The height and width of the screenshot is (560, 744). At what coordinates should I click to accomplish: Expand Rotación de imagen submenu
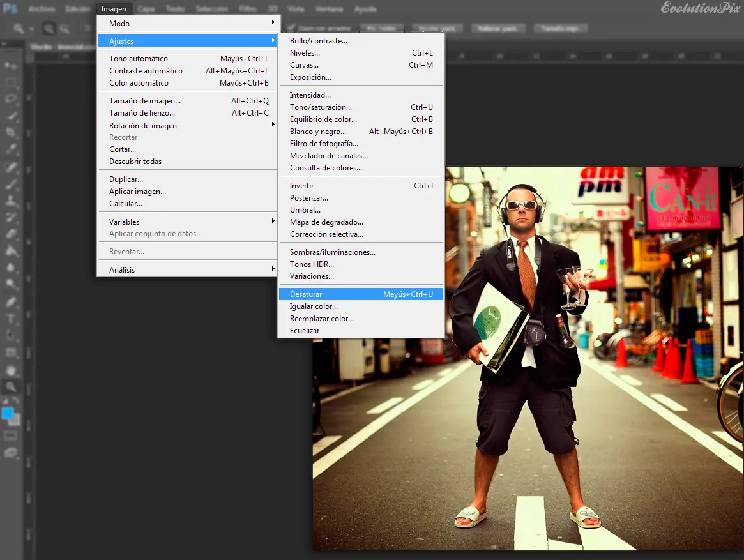[188, 125]
